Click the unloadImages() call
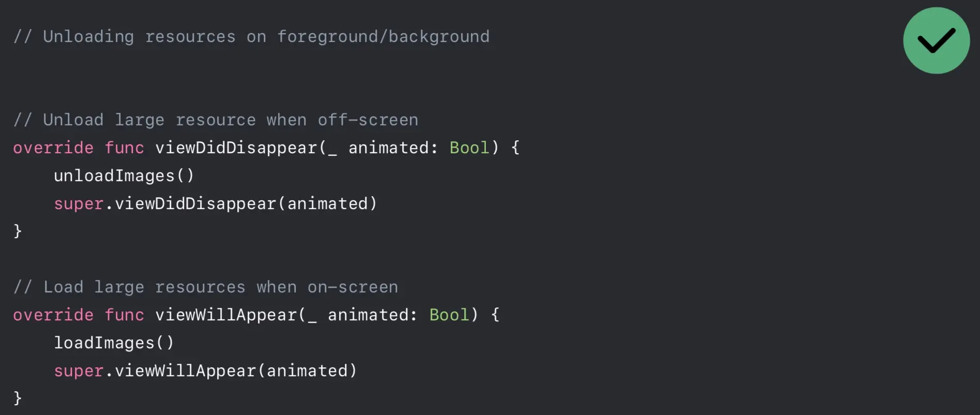 point(124,176)
